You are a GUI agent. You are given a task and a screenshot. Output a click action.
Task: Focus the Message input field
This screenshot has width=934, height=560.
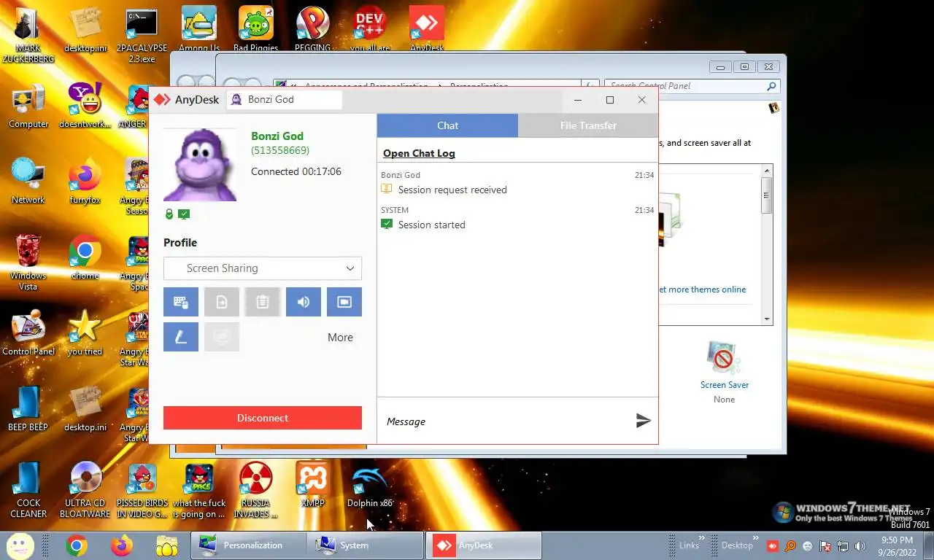point(507,421)
